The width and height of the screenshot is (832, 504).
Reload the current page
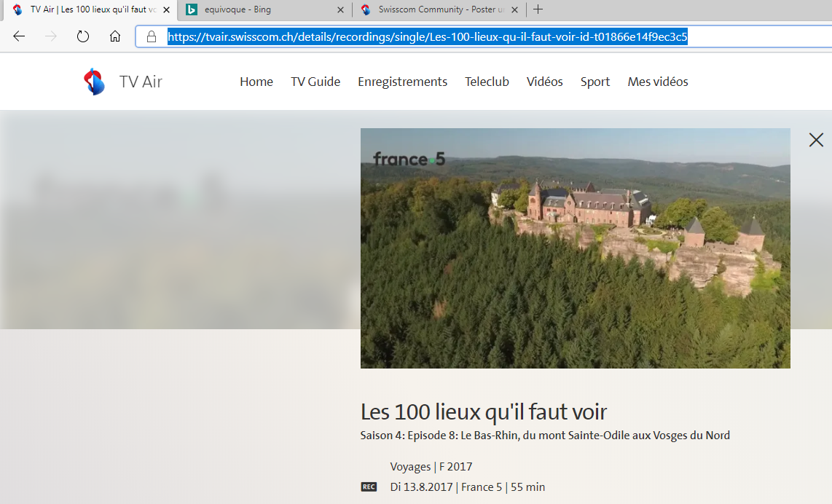(83, 36)
